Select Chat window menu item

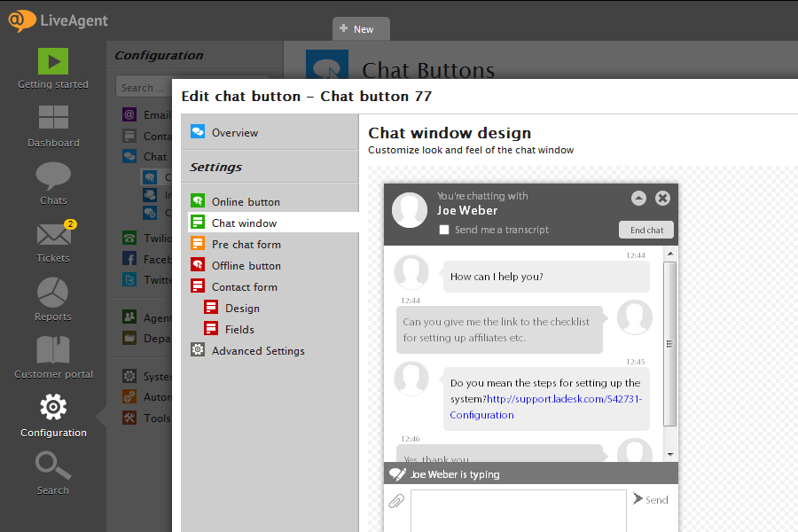click(274, 223)
